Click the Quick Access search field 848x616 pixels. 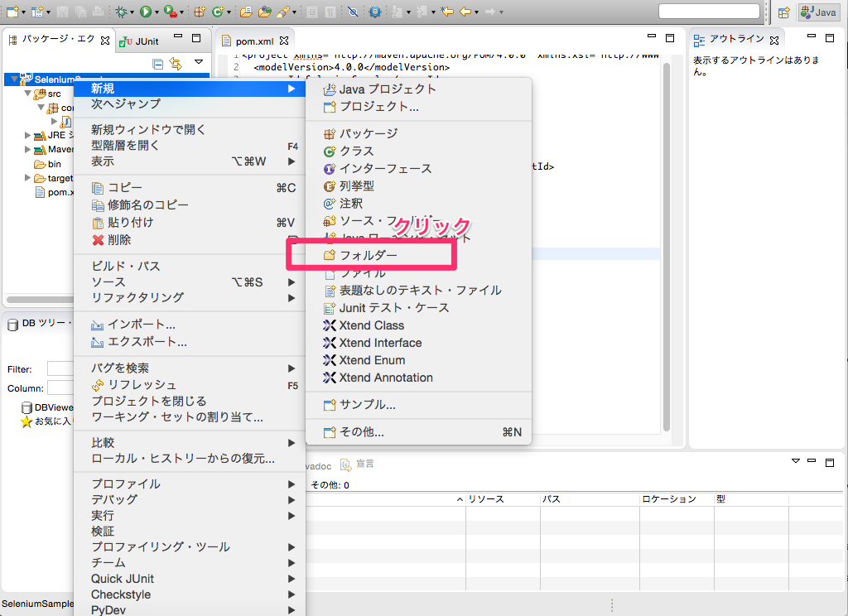709,12
